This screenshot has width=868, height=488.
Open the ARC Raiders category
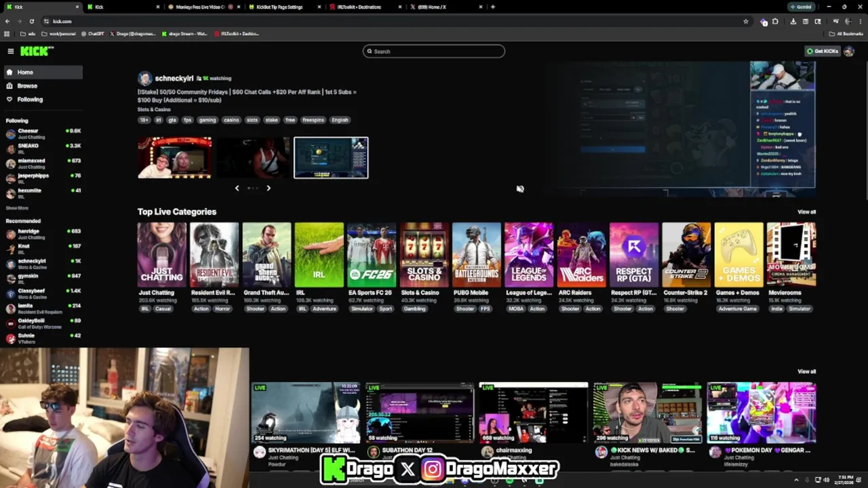581,255
